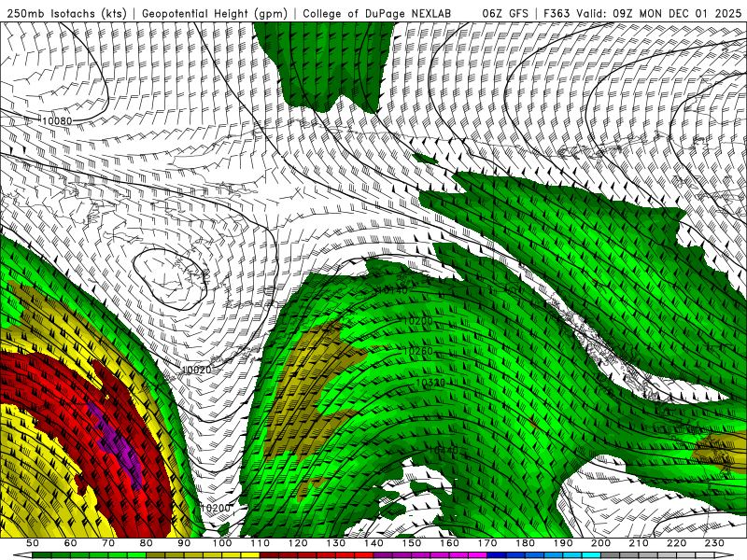Click the 140 value on the color scale

point(373,543)
